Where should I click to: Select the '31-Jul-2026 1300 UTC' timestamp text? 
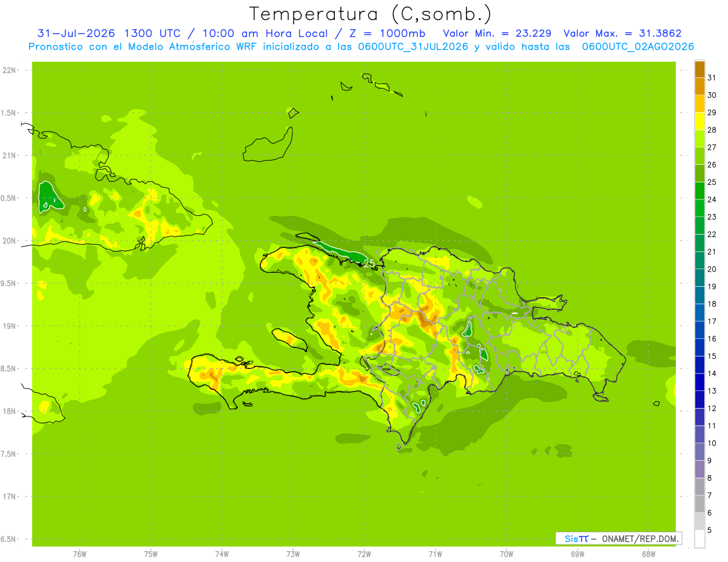point(109,33)
